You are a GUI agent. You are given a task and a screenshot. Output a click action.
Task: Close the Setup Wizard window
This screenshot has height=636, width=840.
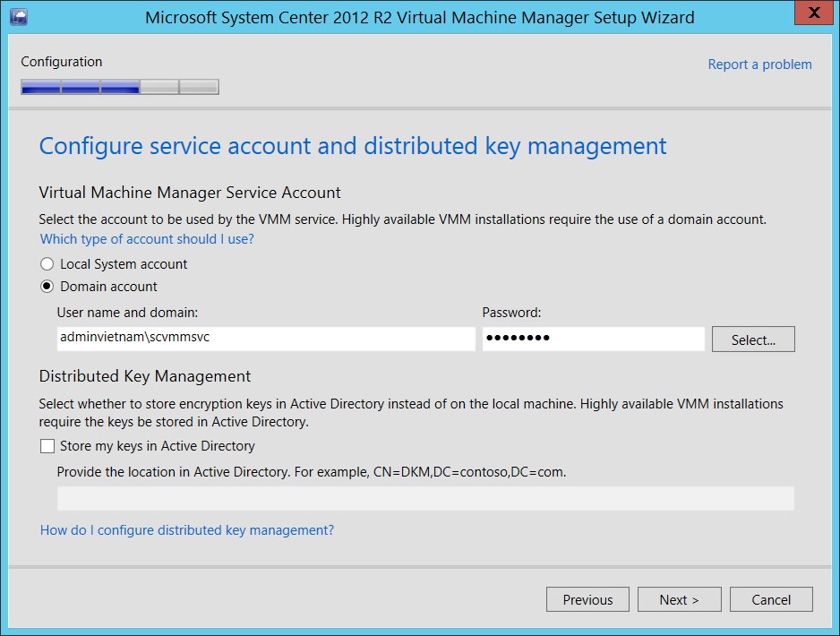(x=813, y=13)
